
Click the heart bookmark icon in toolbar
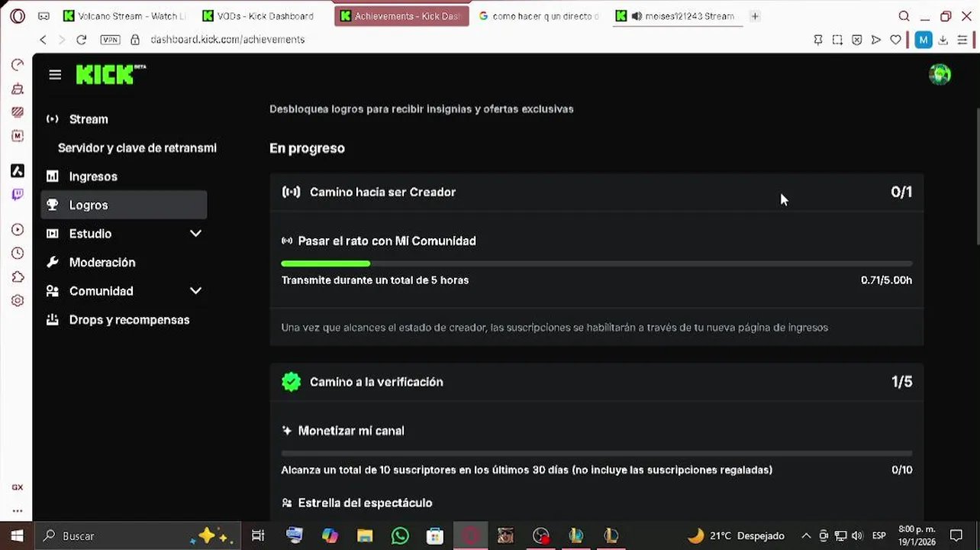pos(895,40)
